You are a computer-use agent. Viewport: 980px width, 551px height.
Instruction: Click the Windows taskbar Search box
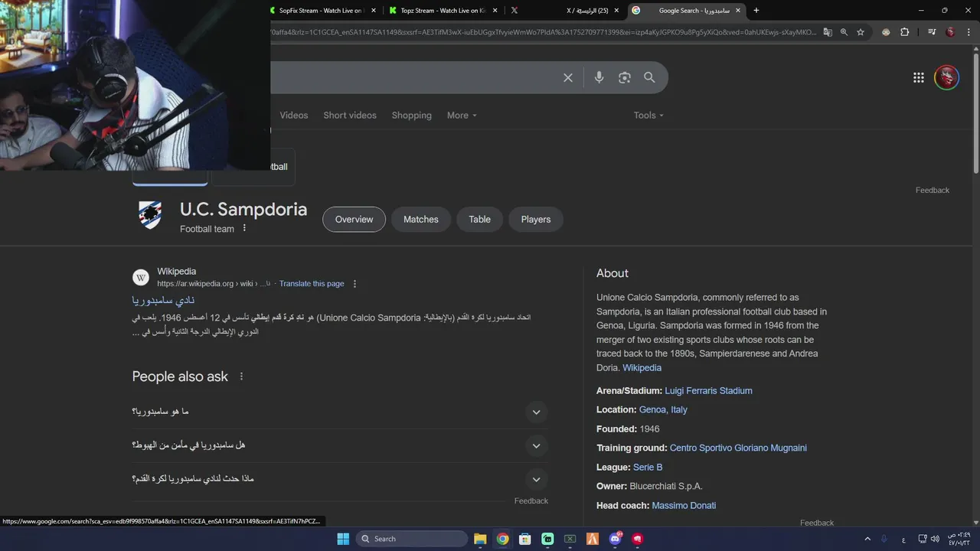[412, 539]
